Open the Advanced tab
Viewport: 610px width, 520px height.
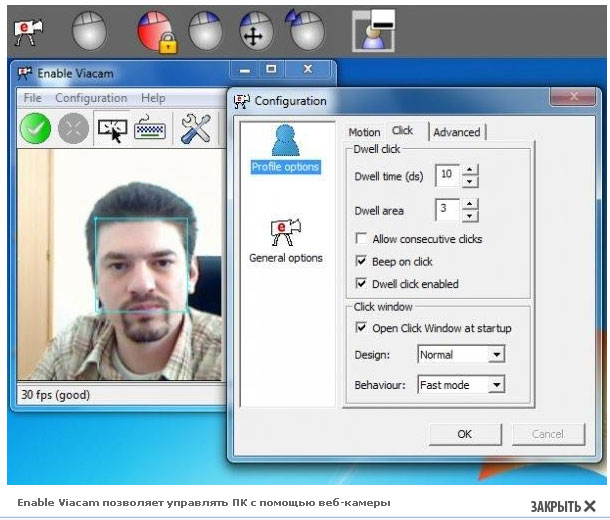(456, 132)
